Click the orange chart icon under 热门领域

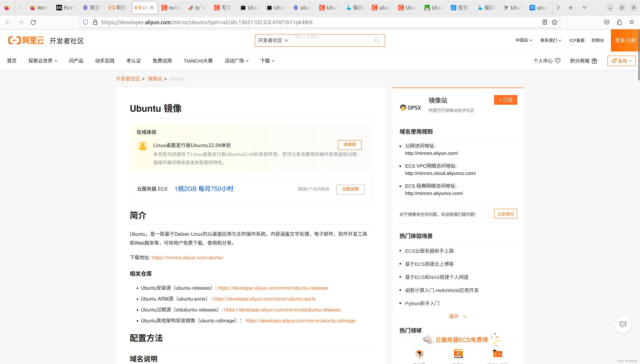pos(458,353)
